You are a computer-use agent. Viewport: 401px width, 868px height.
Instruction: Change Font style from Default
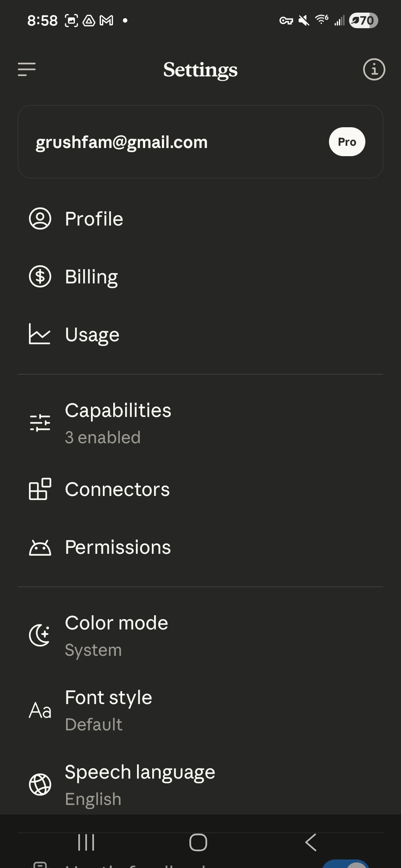click(x=108, y=710)
